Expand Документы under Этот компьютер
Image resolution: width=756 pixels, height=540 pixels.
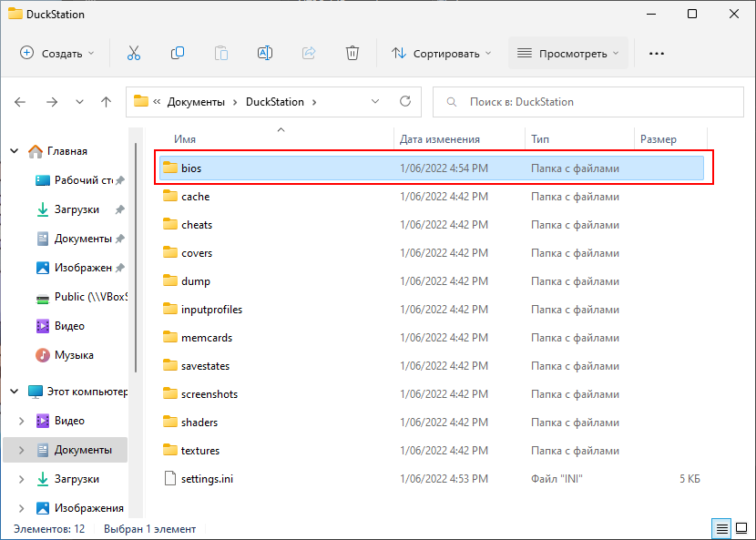[21, 450]
